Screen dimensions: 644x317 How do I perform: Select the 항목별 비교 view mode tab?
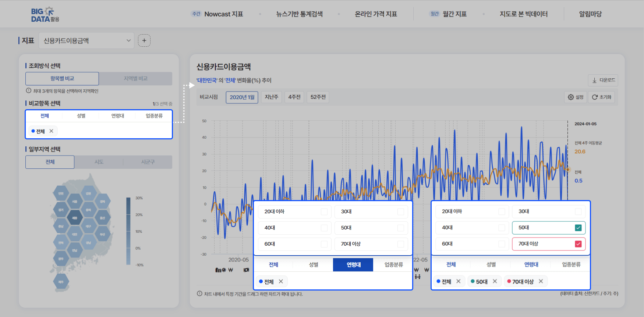tap(62, 79)
